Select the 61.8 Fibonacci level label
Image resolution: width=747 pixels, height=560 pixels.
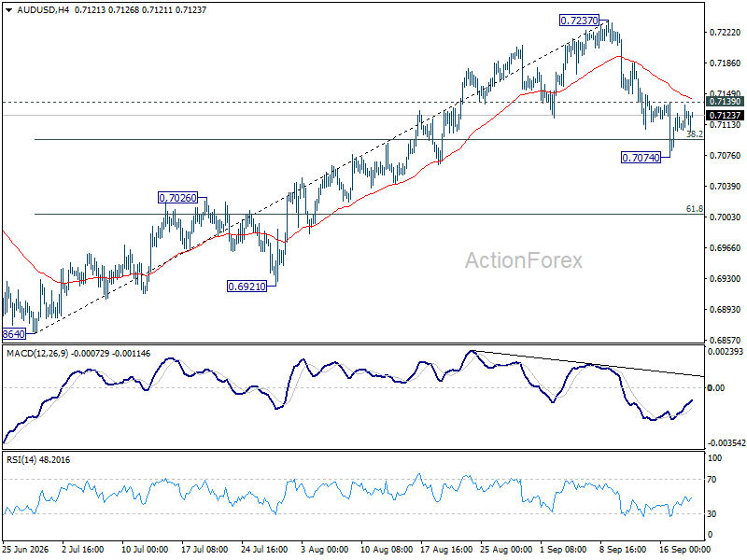(x=695, y=208)
